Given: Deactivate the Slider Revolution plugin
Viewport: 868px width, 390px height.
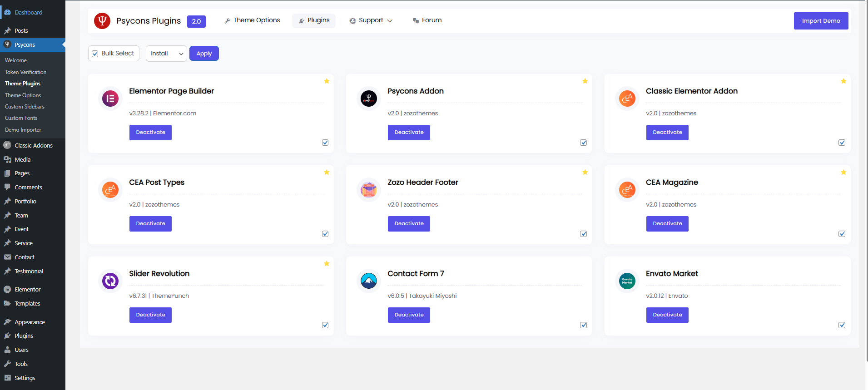Looking at the screenshot, I should click(150, 315).
